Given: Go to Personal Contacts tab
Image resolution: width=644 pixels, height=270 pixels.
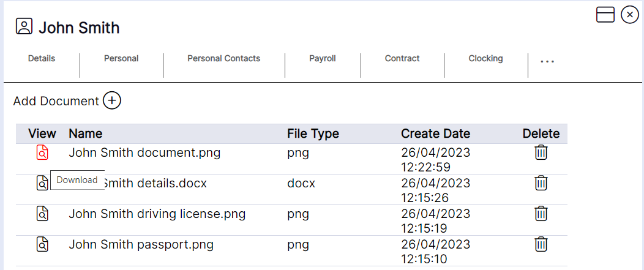Looking at the screenshot, I should pyautogui.click(x=223, y=59).
